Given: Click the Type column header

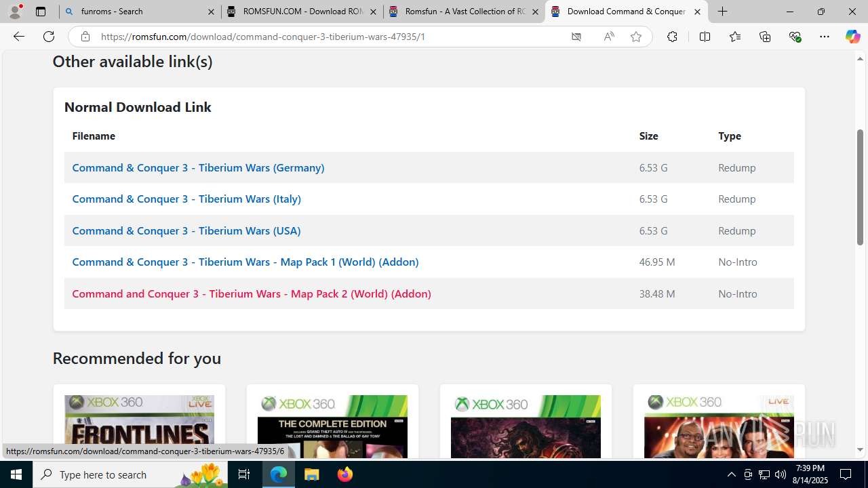Looking at the screenshot, I should pos(730,136).
